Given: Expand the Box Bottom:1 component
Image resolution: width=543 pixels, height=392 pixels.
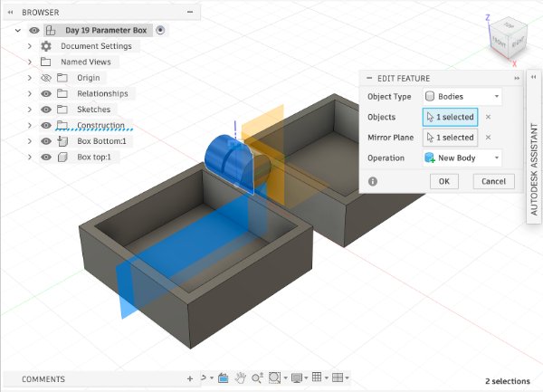Looking at the screenshot, I should tap(30, 141).
